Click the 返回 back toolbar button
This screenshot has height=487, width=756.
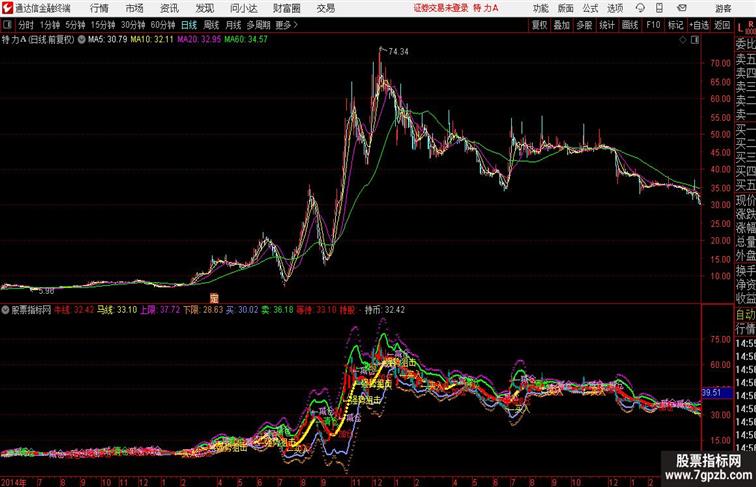click(x=722, y=25)
